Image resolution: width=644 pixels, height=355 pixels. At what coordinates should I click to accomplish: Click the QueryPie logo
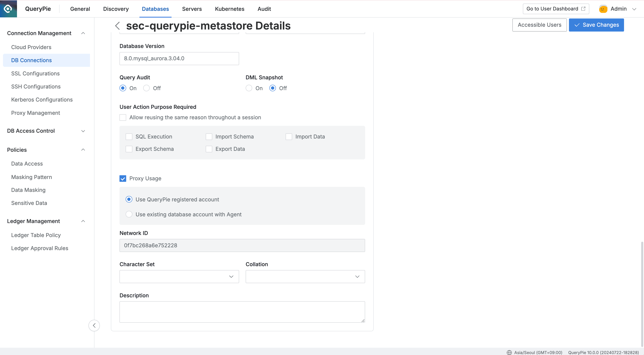pyautogui.click(x=8, y=9)
